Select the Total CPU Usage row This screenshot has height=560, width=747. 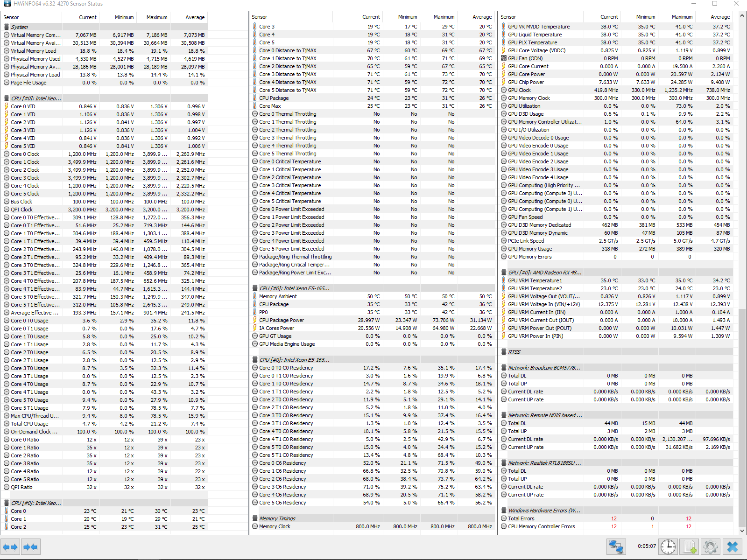pos(104,424)
